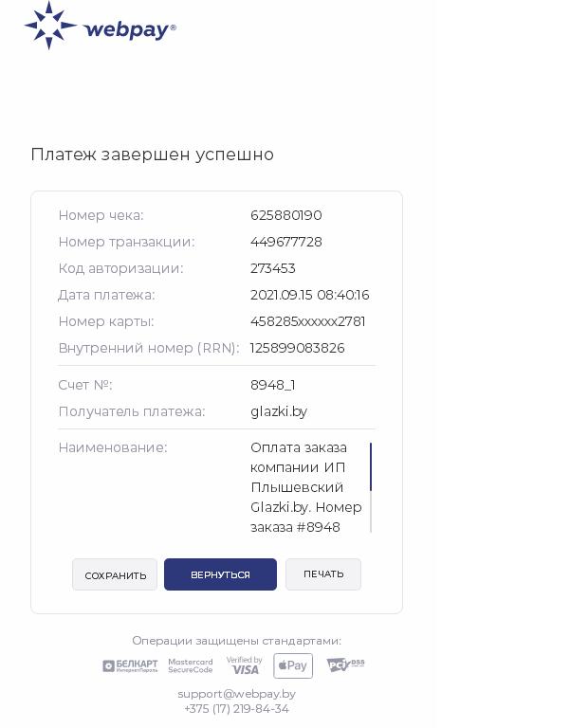This screenshot has width=570, height=728.
Task: Click the RRN value 125899083826
Action: click(297, 348)
